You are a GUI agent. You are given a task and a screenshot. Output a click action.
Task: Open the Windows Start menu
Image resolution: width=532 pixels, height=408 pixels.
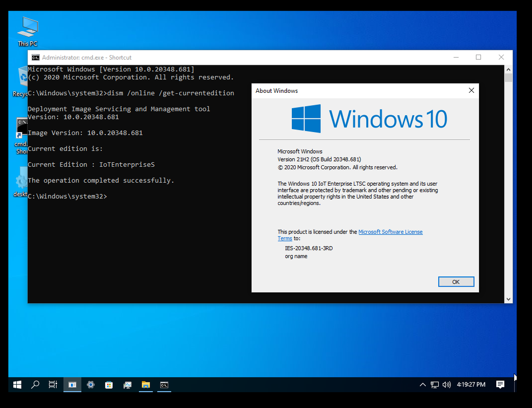(x=17, y=385)
